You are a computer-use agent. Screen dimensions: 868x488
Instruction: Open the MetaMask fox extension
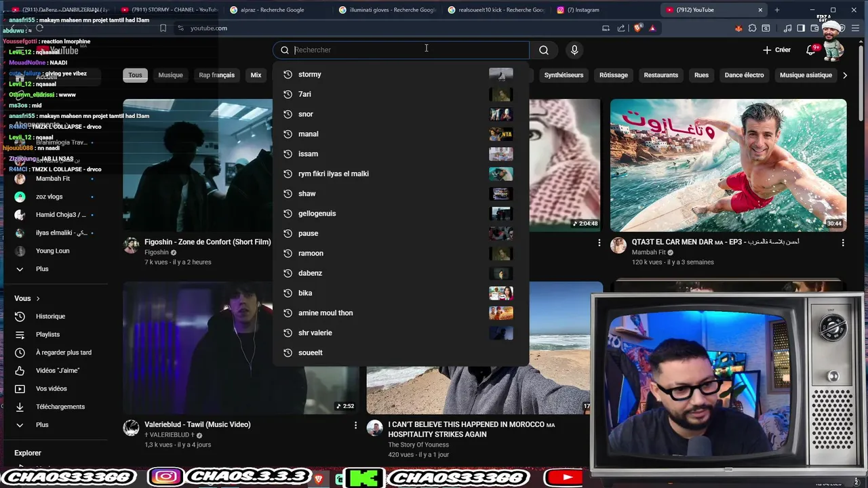click(738, 28)
